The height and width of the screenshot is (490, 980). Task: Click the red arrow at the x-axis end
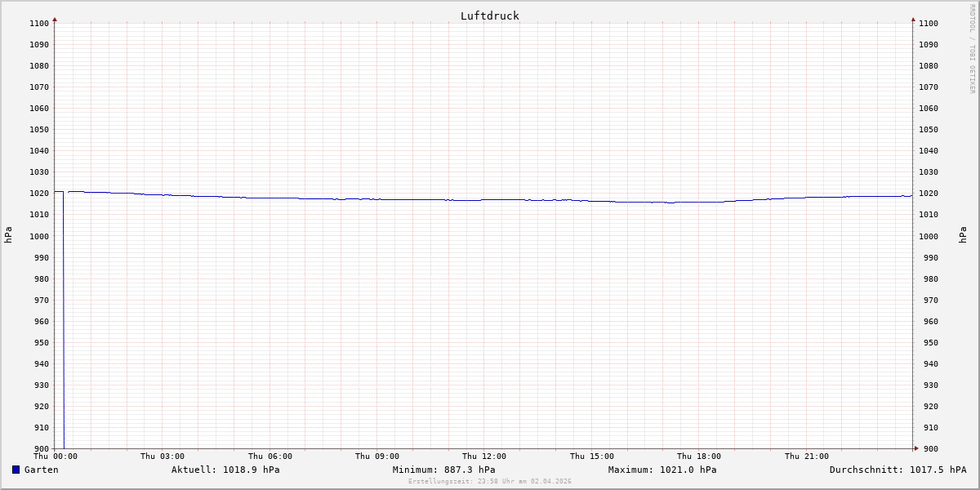pos(915,448)
